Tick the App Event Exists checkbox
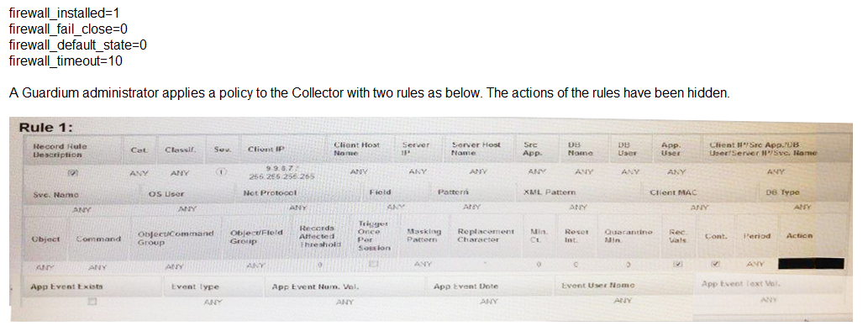This screenshot has height=326, width=868. [x=93, y=302]
